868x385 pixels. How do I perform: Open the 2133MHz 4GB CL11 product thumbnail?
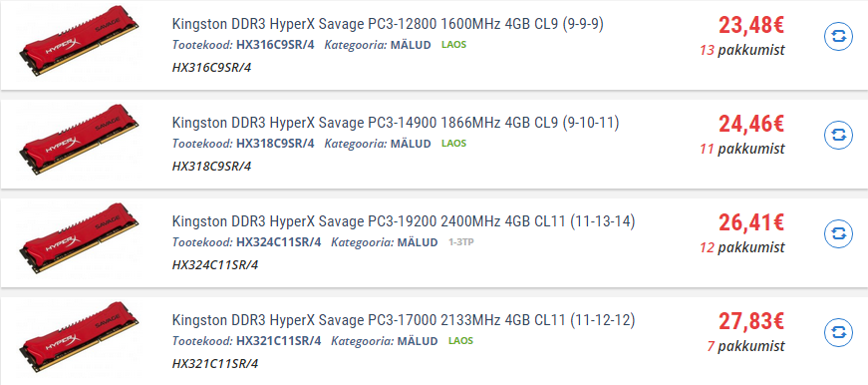(x=79, y=336)
